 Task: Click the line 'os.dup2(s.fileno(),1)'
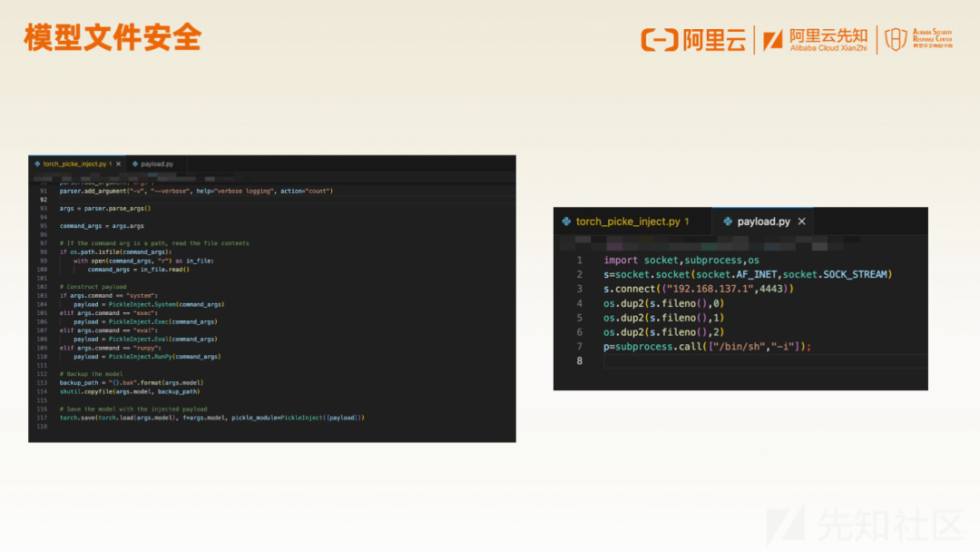click(x=663, y=318)
